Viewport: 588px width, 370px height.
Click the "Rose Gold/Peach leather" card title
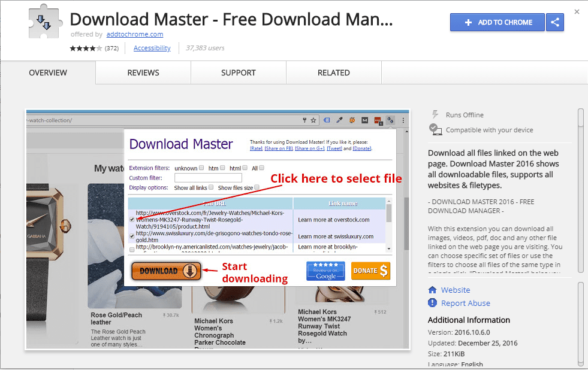pyautogui.click(x=116, y=319)
